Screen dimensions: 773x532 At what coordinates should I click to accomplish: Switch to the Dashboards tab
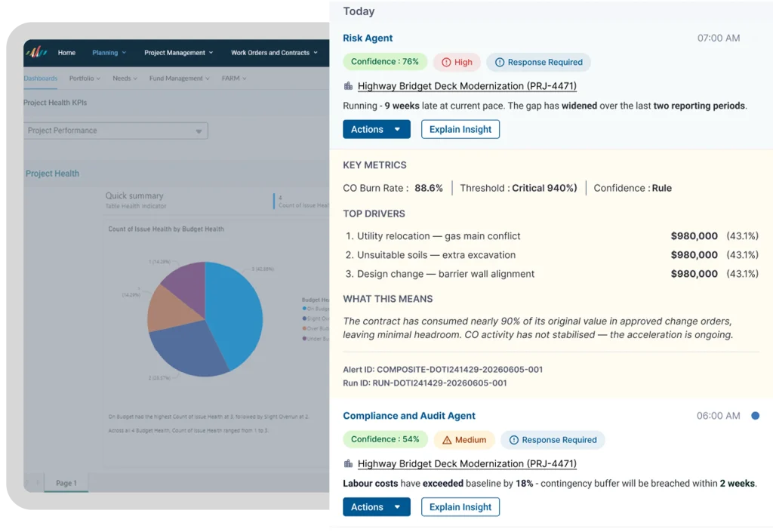[41, 78]
